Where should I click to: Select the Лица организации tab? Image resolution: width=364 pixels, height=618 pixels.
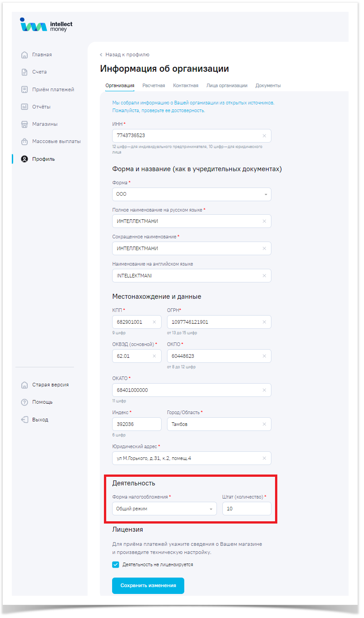point(226,85)
